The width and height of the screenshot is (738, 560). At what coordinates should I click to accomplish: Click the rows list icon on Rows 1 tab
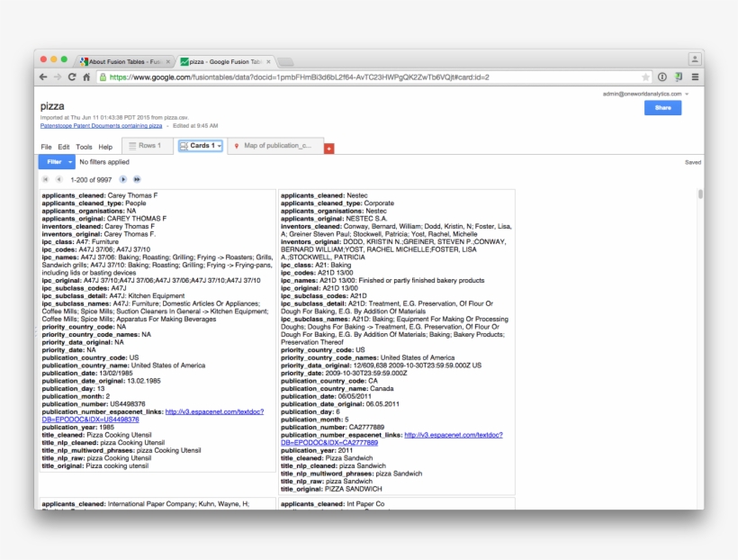[132, 147]
